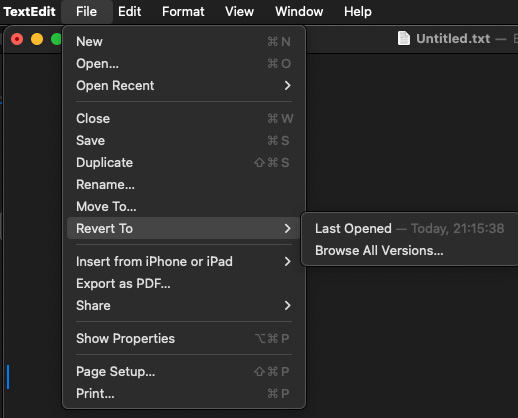Expand the Share submenu chevron
Screen dimensions: 518x418
tap(287, 305)
